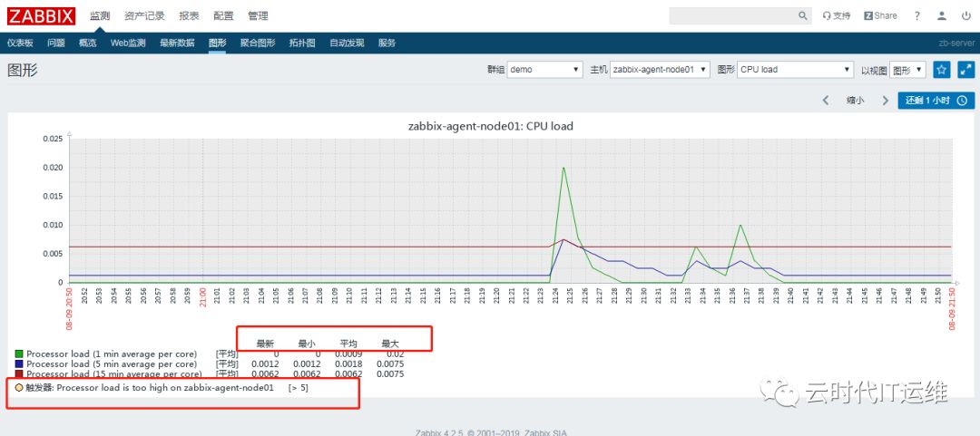This screenshot has width=980, height=436.
Task: Open the 管理 top menu
Action: pyautogui.click(x=258, y=16)
